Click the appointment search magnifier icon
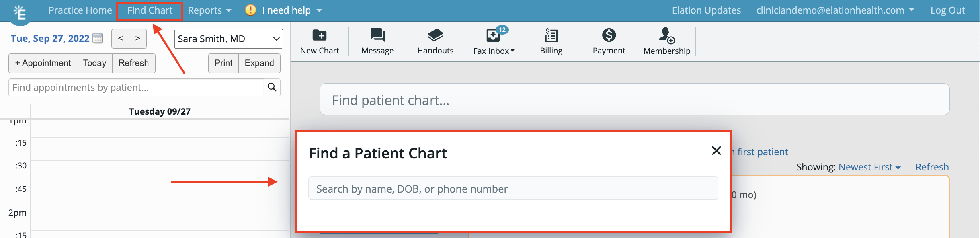980x238 pixels. [272, 87]
